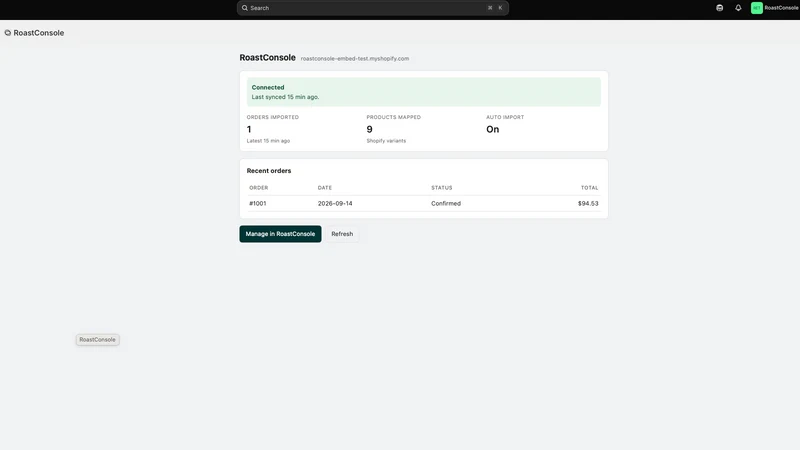
Task: Click the Refresh button
Action: [342, 234]
